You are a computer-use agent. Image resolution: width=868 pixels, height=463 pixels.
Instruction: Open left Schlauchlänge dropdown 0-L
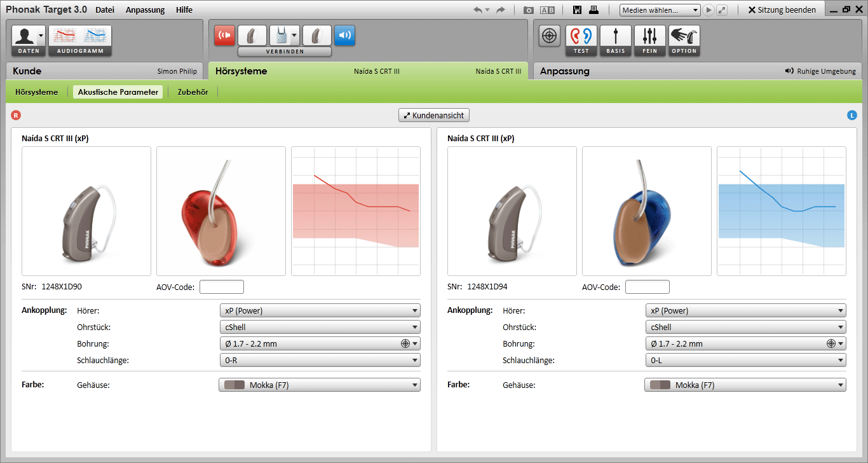(x=745, y=360)
